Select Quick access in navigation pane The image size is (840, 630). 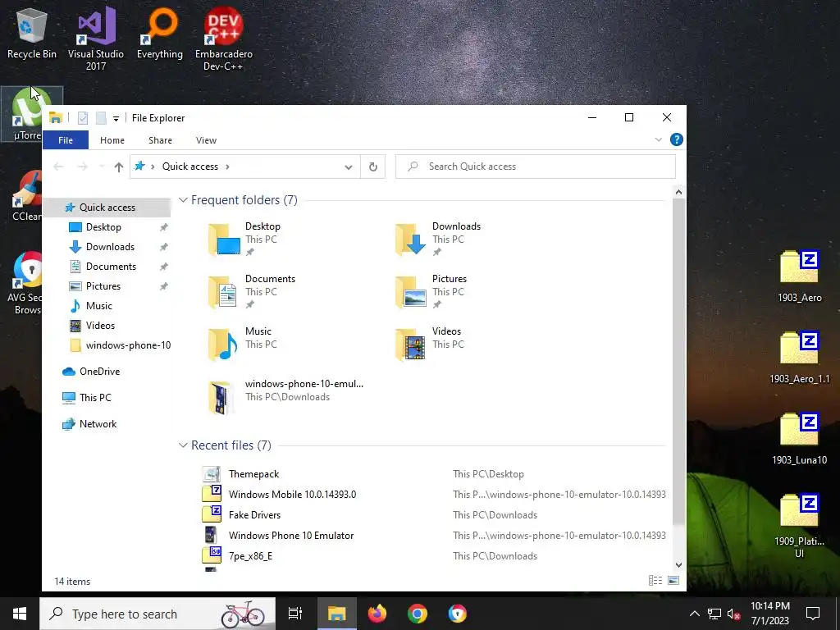click(107, 208)
